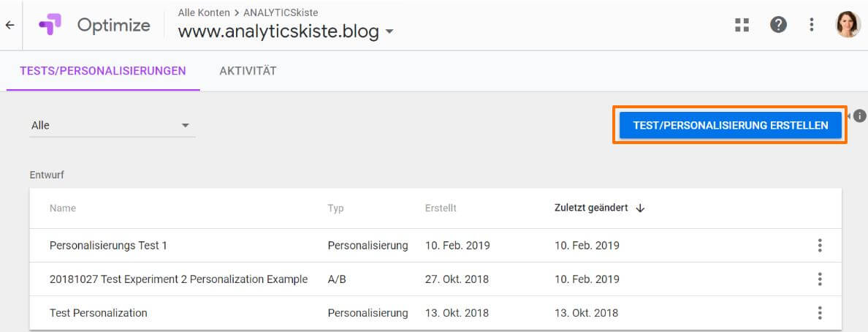The image size is (868, 332).
Task: Open the header three-dot options menu
Action: pyautogui.click(x=812, y=25)
